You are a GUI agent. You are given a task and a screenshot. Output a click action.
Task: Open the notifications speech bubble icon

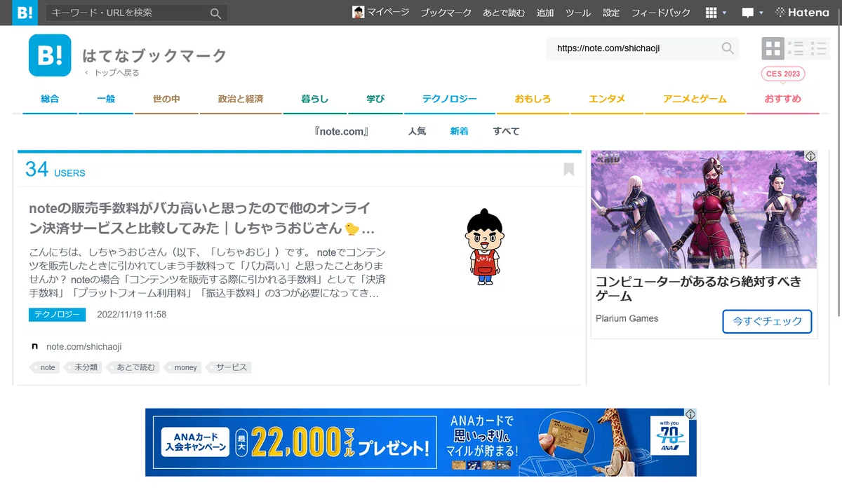pyautogui.click(x=748, y=13)
